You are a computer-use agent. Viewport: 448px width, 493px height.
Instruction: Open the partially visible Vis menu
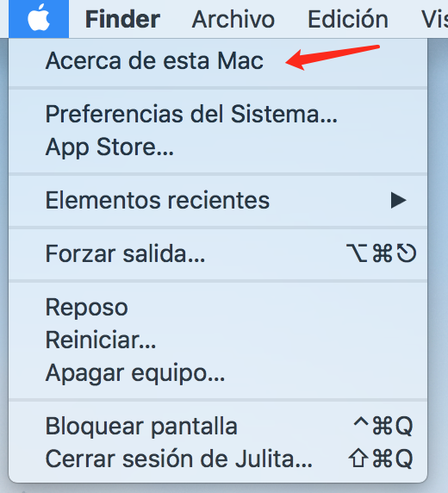coord(435,20)
